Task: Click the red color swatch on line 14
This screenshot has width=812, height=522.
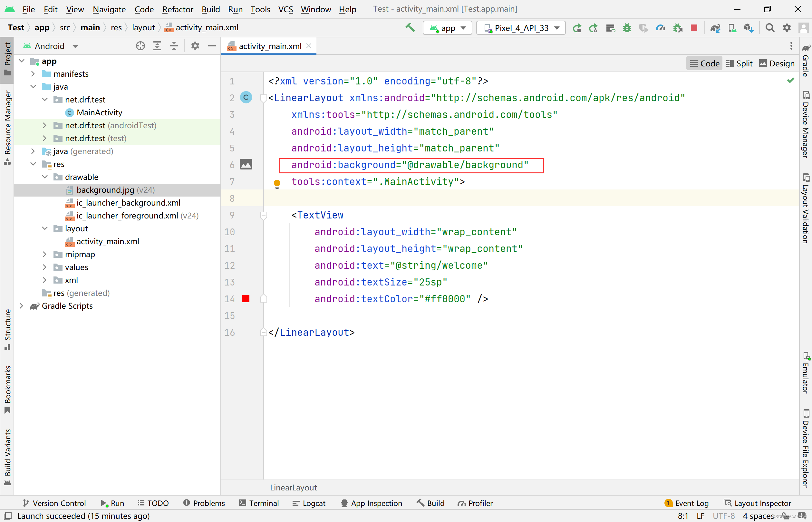Action: click(246, 299)
